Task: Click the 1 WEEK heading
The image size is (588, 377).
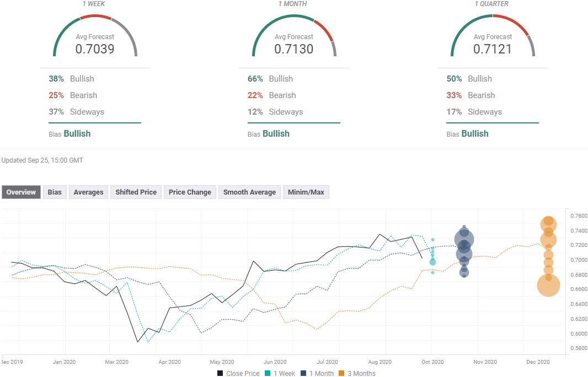Action: pos(94,4)
